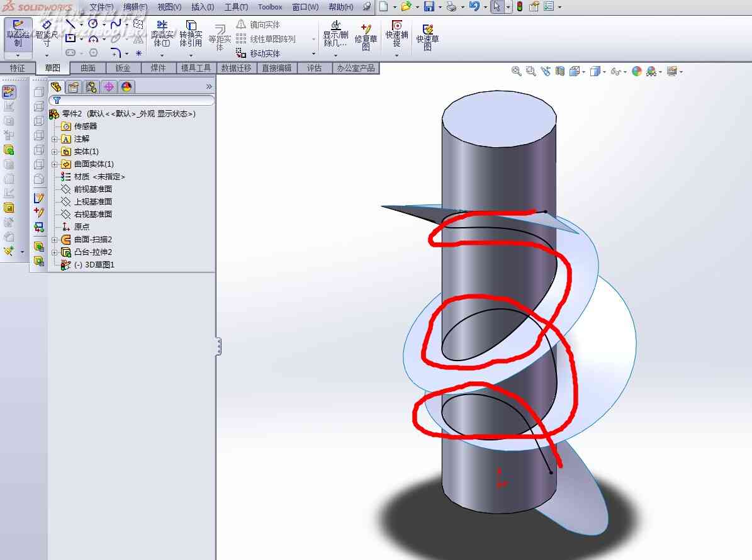Toggle the Sketch (草图绘制) button
The image size is (752, 560).
(18, 33)
